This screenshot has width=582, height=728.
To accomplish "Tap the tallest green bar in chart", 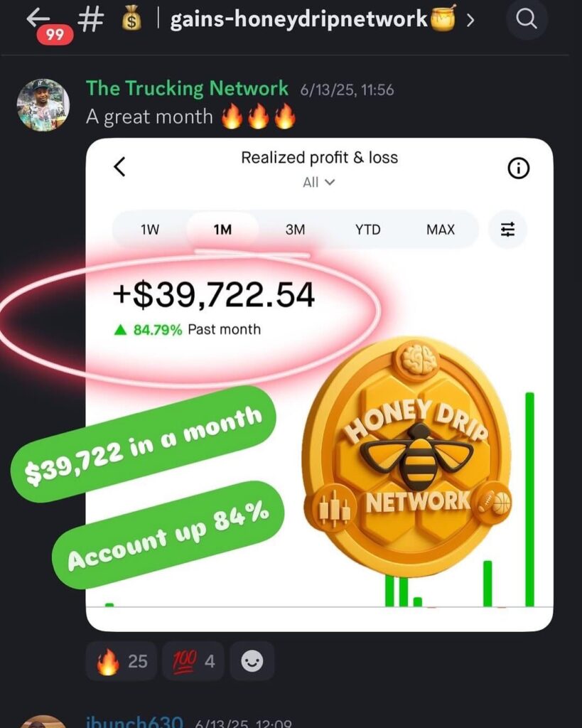I will tap(529, 500).
